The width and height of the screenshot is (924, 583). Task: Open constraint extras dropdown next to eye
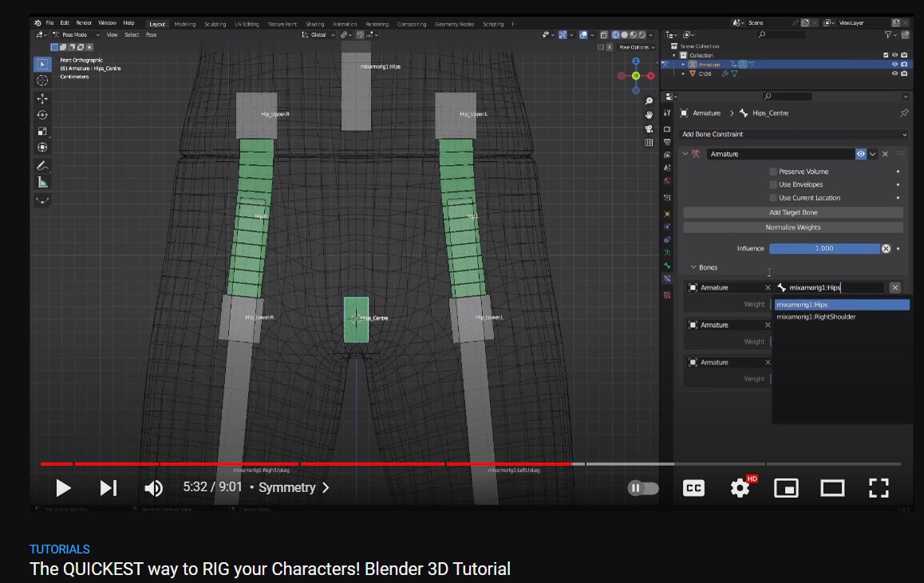(873, 154)
